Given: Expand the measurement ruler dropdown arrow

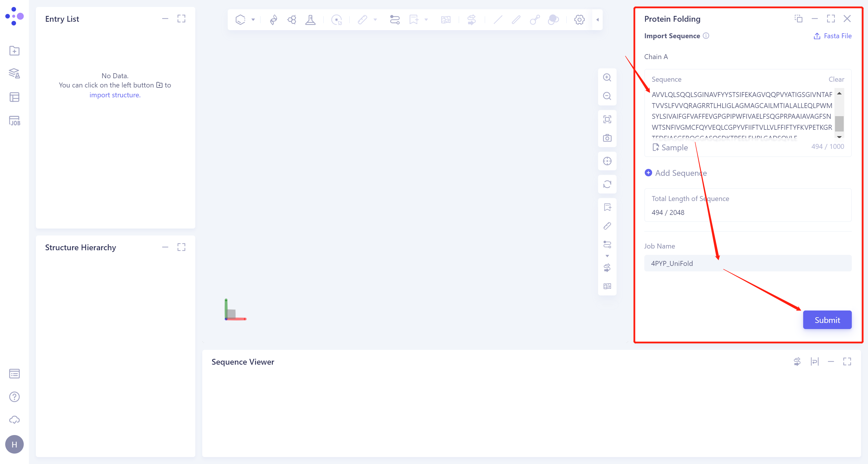Looking at the screenshot, I should [375, 20].
